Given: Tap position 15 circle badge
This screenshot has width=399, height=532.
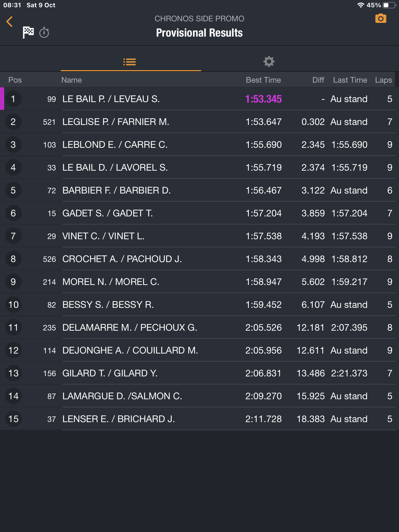Looking at the screenshot, I should pos(13,419).
